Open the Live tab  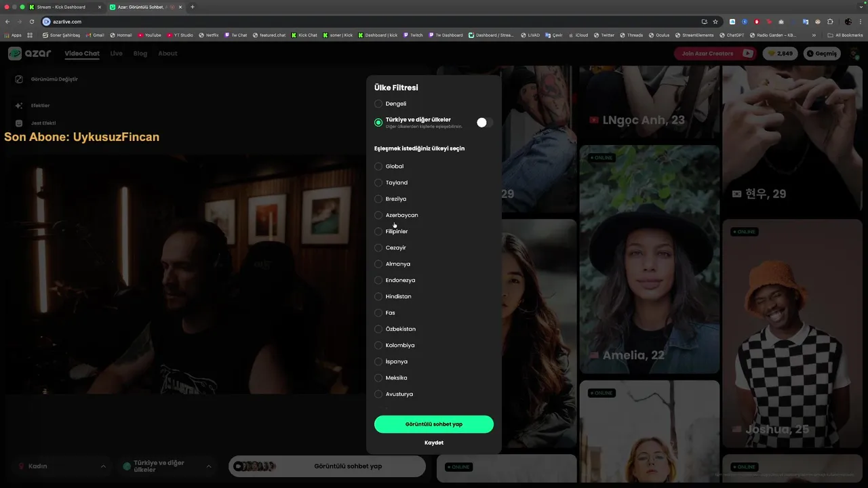(x=117, y=54)
